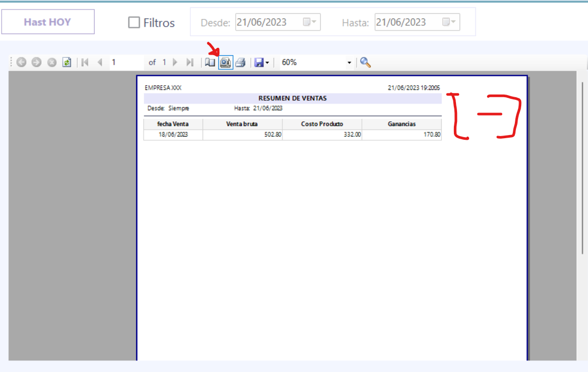Enable the Filtros checkbox
This screenshot has height=372, width=588.
tap(134, 23)
